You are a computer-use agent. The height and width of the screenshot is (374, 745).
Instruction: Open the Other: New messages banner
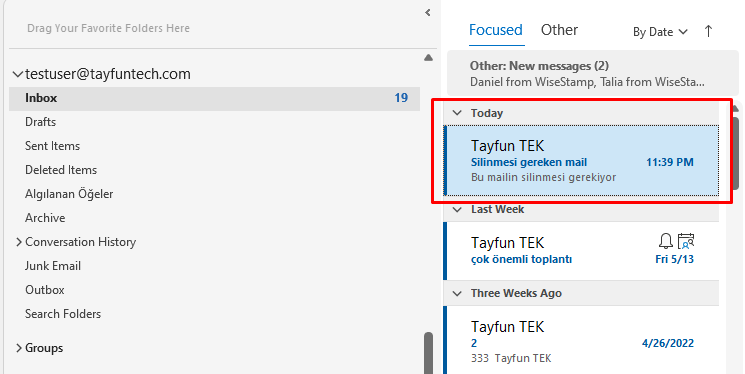coord(586,74)
